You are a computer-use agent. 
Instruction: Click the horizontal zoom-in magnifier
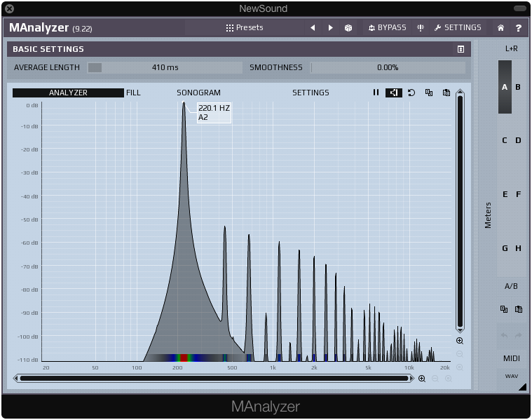point(422,378)
